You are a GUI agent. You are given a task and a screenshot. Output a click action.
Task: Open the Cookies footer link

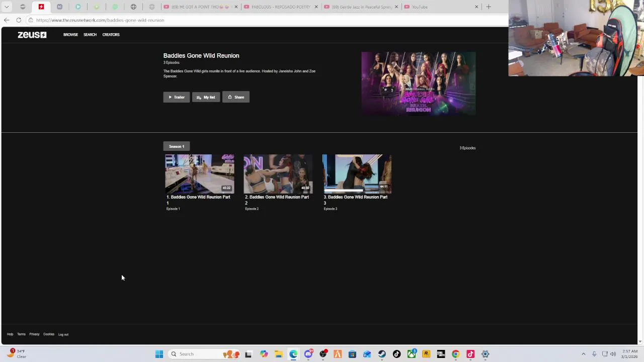[49, 334]
